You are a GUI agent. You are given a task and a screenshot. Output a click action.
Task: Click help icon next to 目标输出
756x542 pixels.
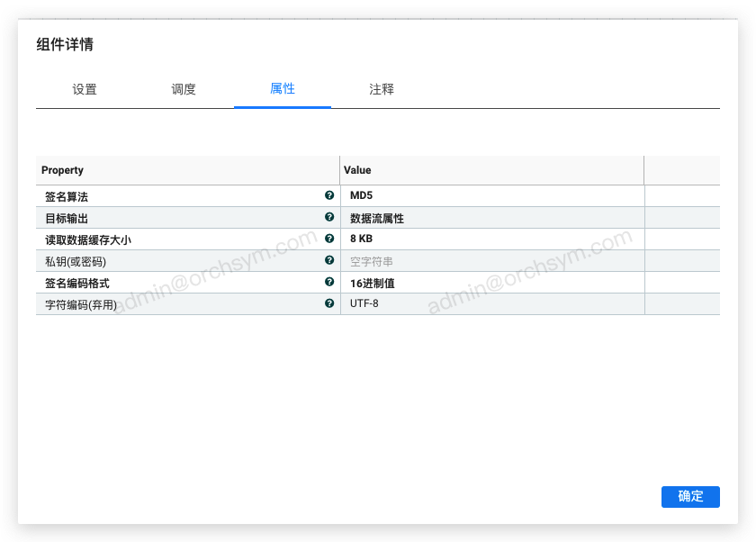coord(329,217)
